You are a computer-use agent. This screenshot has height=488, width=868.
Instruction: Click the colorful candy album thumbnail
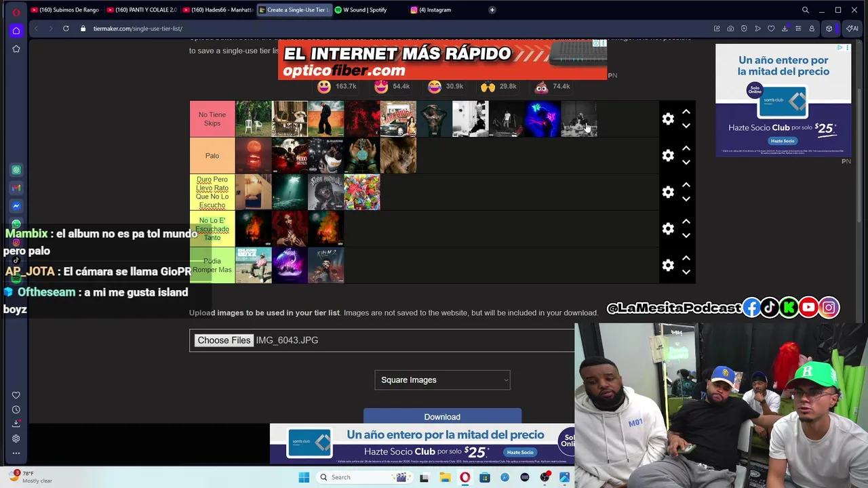362,192
